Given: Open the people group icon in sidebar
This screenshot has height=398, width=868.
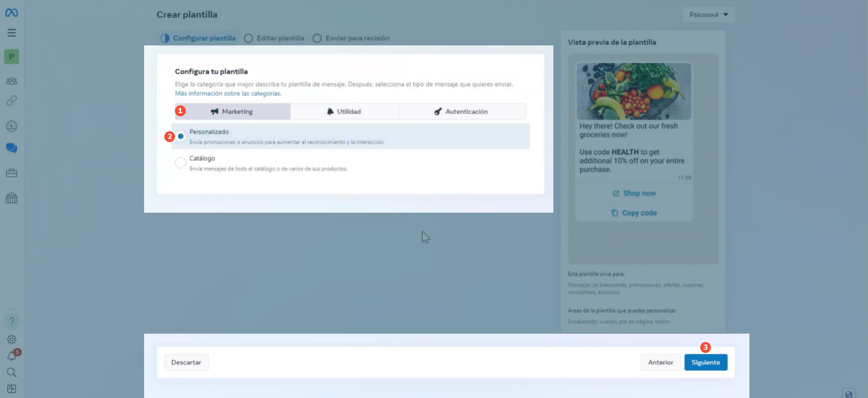Looking at the screenshot, I should click(x=12, y=81).
